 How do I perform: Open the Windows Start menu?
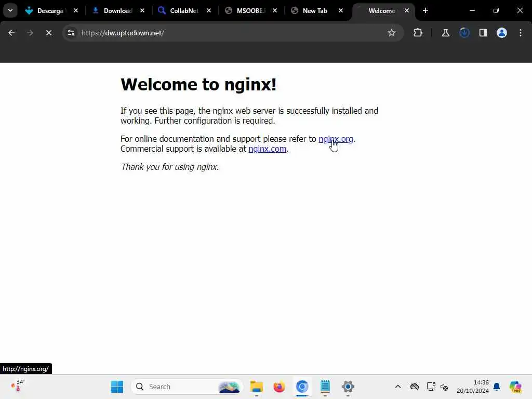coord(117,387)
